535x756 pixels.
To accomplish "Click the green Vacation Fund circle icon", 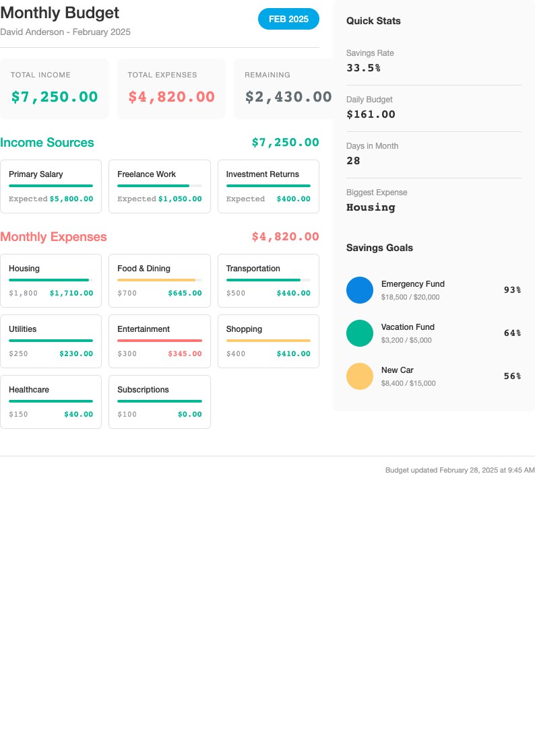I will [x=360, y=333].
